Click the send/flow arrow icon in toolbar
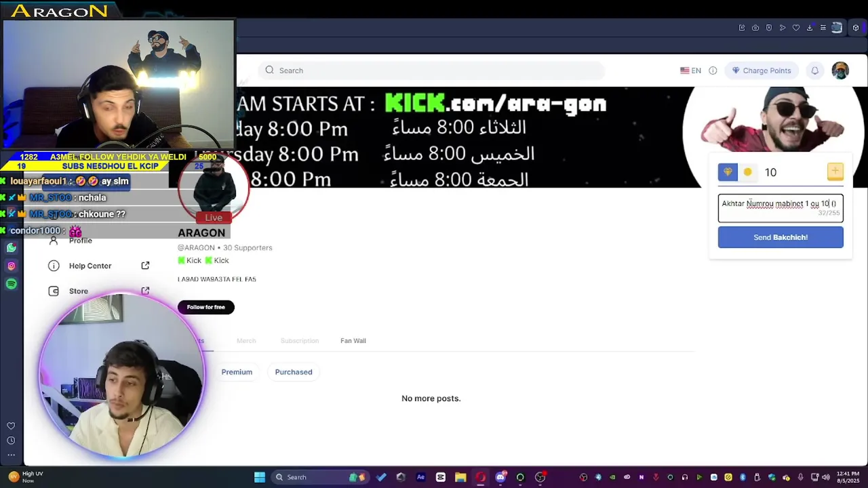 tap(783, 28)
